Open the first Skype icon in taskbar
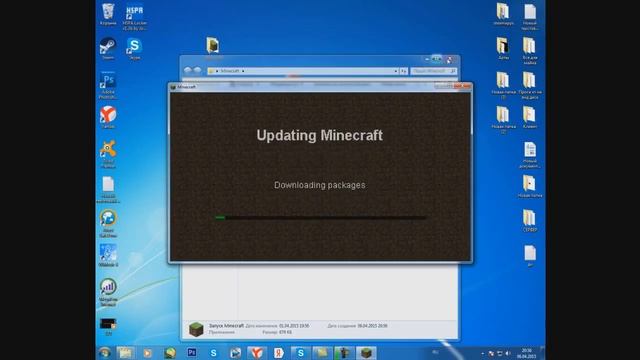This screenshot has height=360, width=640. click(x=213, y=353)
